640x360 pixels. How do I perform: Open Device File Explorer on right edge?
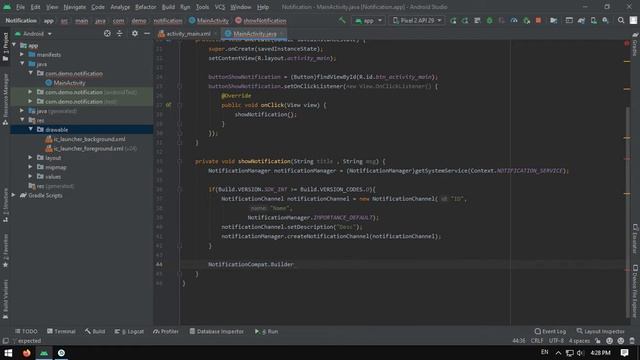pos(635,291)
